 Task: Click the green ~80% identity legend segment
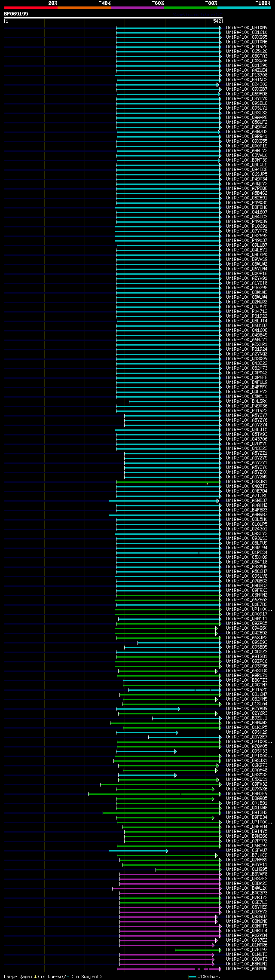click(191, 8)
